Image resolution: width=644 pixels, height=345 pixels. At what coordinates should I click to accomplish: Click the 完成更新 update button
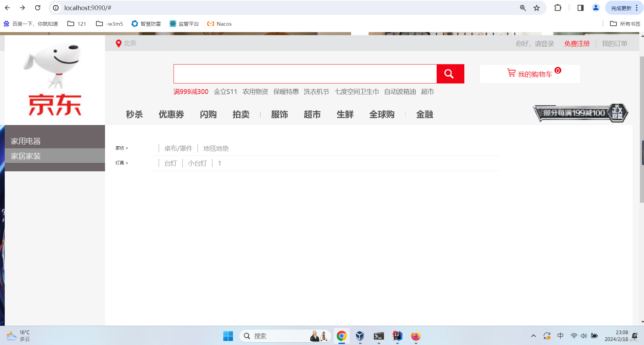624,8
